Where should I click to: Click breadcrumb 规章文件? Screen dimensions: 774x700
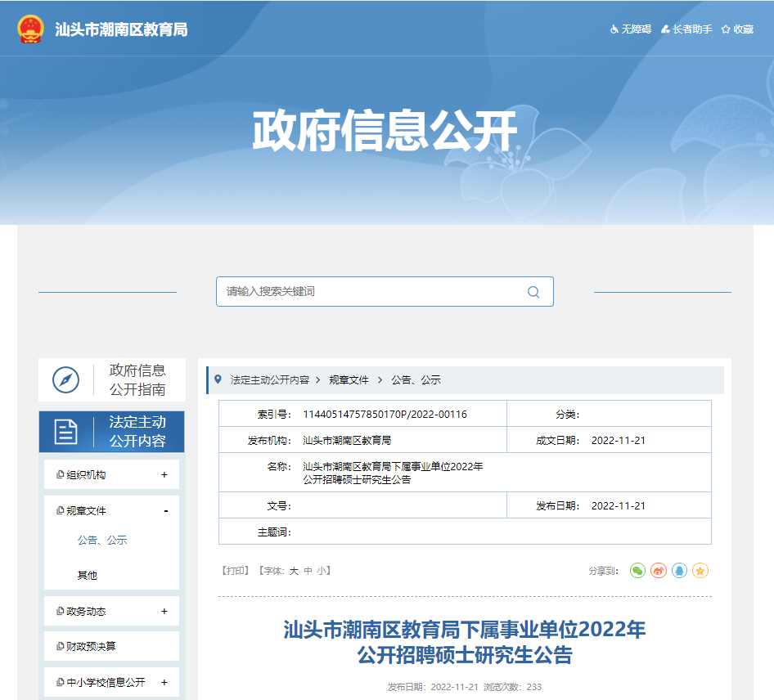click(x=349, y=379)
